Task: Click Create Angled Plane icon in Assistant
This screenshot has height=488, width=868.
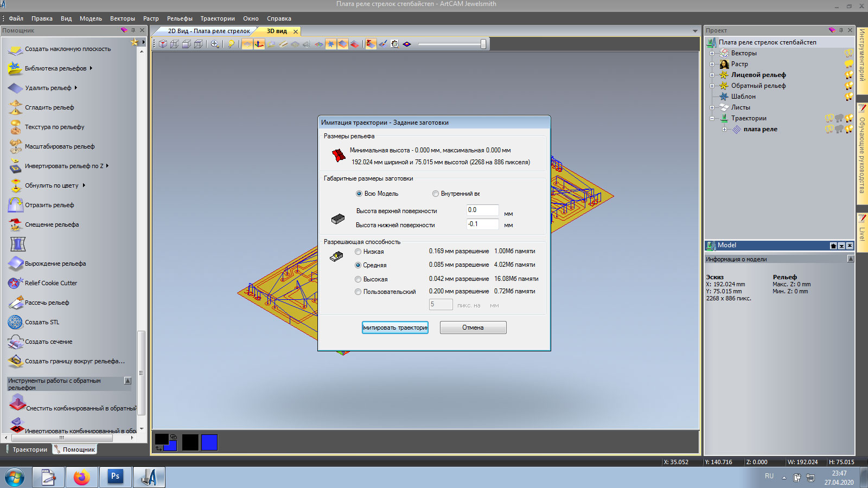Action: [x=16, y=49]
